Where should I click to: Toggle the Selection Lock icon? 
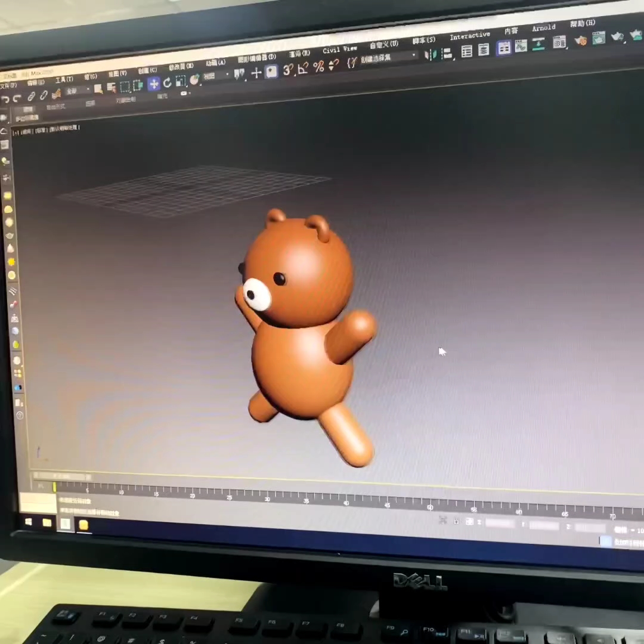coord(456,521)
